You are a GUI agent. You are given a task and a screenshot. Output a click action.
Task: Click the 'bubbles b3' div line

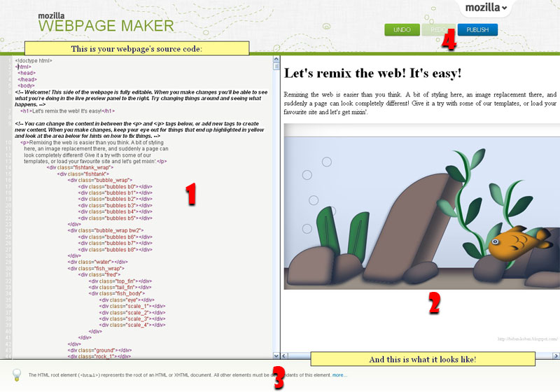115,206
